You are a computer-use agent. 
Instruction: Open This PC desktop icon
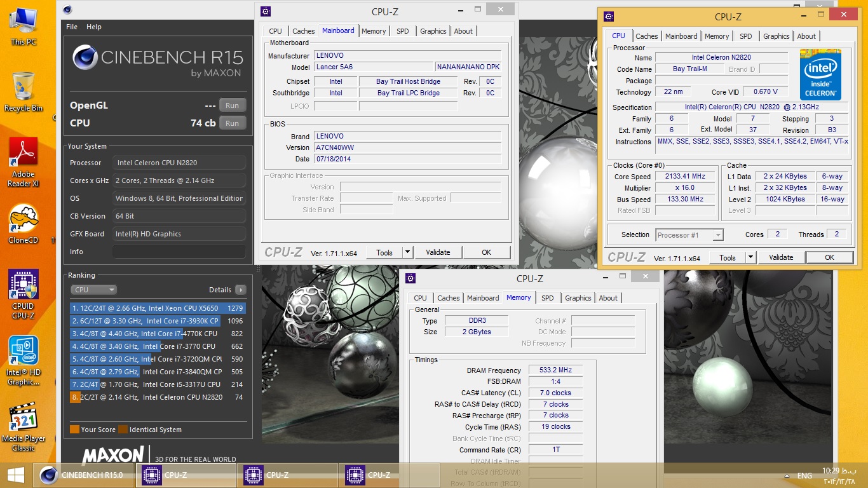coord(23,25)
